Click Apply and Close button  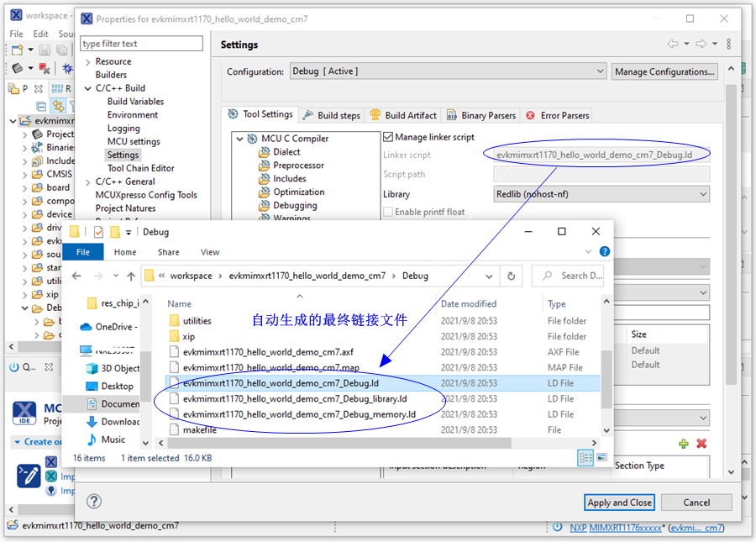coord(619,503)
